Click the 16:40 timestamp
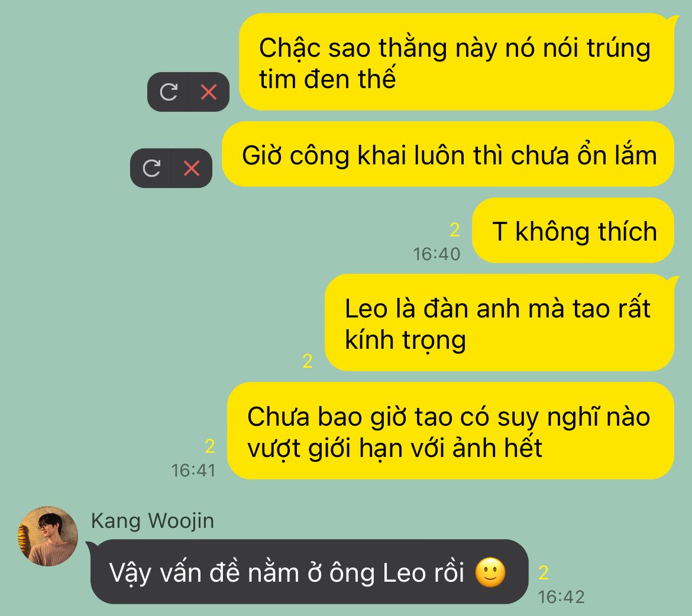 436,254
